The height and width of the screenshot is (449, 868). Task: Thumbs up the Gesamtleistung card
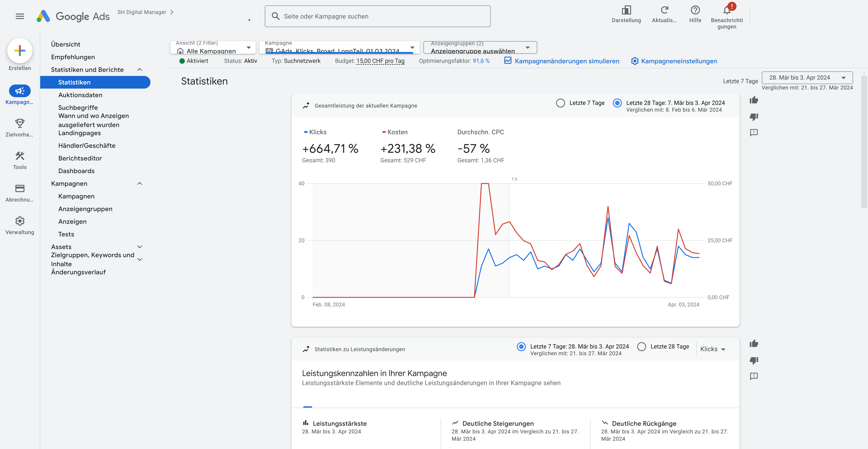(754, 100)
